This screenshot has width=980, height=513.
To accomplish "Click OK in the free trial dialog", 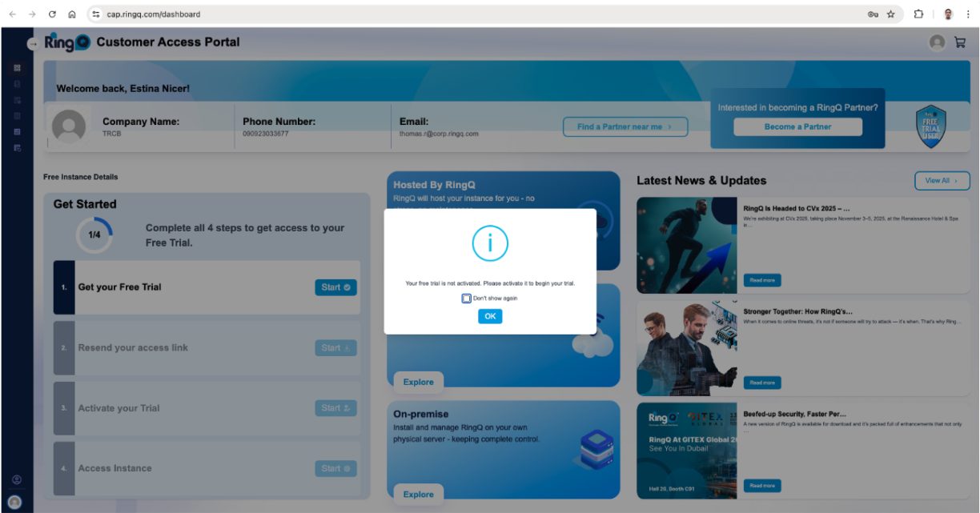I will point(490,316).
